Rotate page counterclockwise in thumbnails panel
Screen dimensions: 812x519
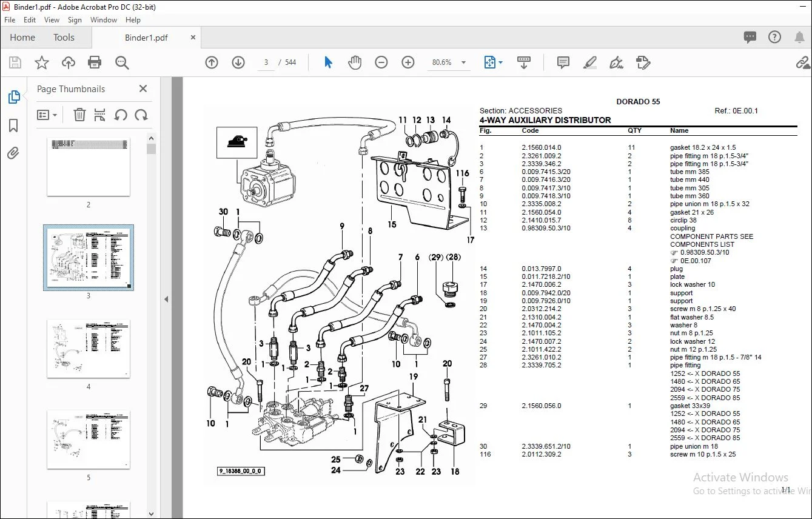click(121, 115)
